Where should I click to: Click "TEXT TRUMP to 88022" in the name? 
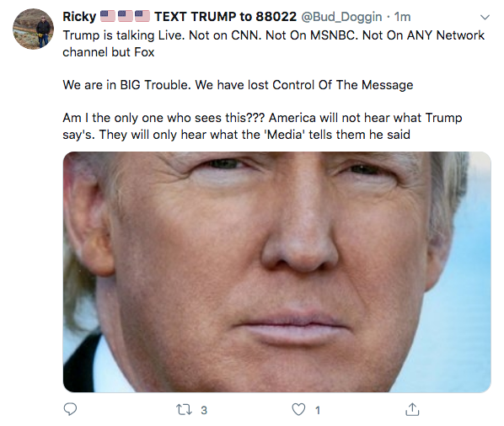pyautogui.click(x=225, y=17)
